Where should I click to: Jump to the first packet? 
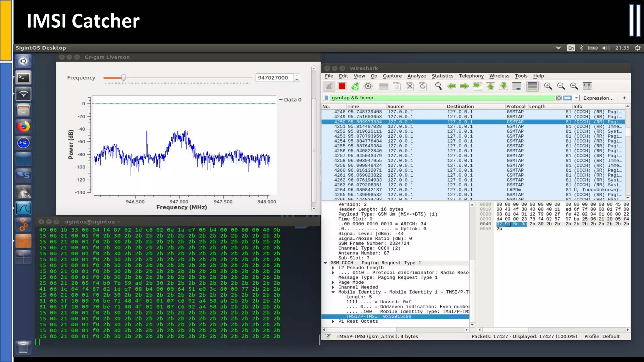(491, 86)
